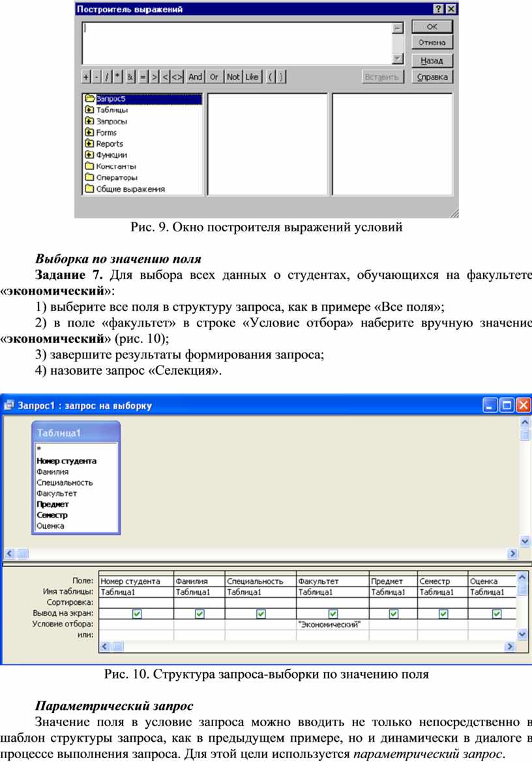Select the Общие выражения folder
Screen dimensions: 532x762
[125, 188]
